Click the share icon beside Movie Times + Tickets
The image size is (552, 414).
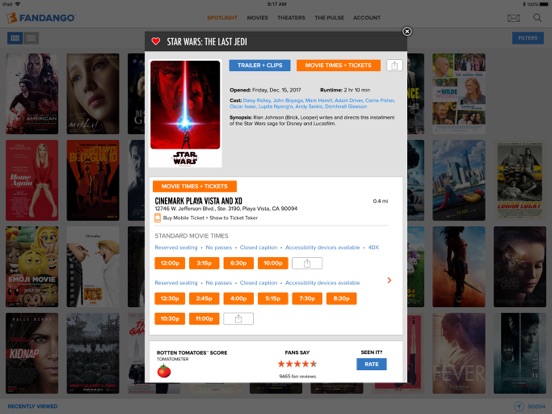[x=394, y=65]
